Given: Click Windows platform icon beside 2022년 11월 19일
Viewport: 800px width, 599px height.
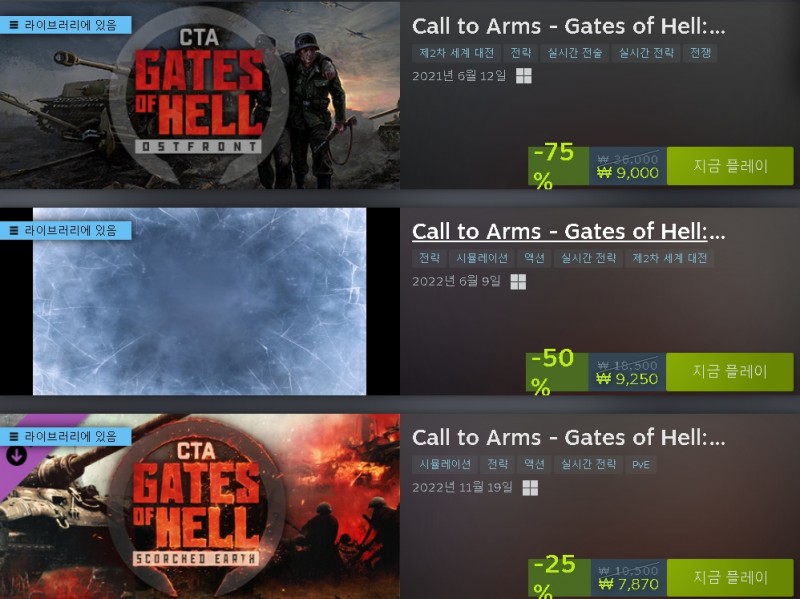Looking at the screenshot, I should coord(530,488).
